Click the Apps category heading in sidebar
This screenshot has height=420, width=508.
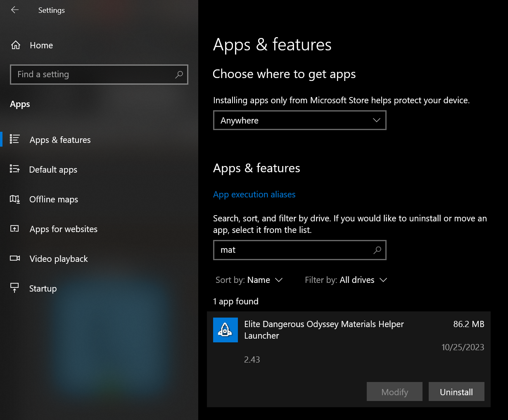20,104
